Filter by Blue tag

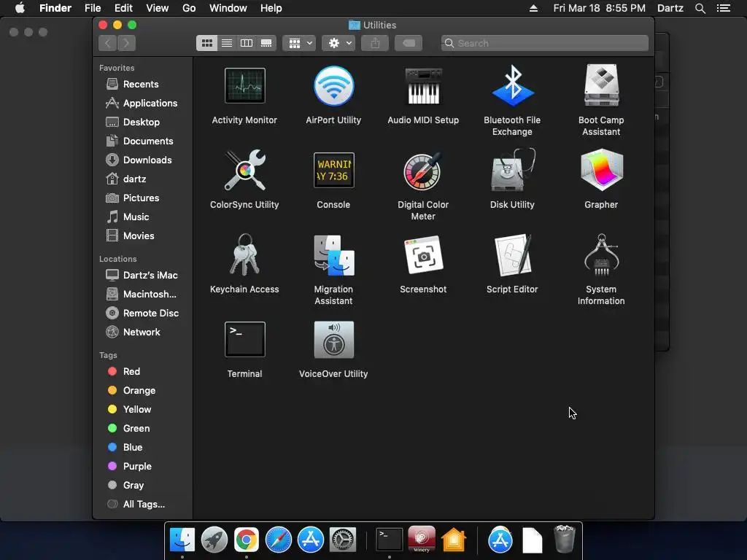click(x=133, y=448)
